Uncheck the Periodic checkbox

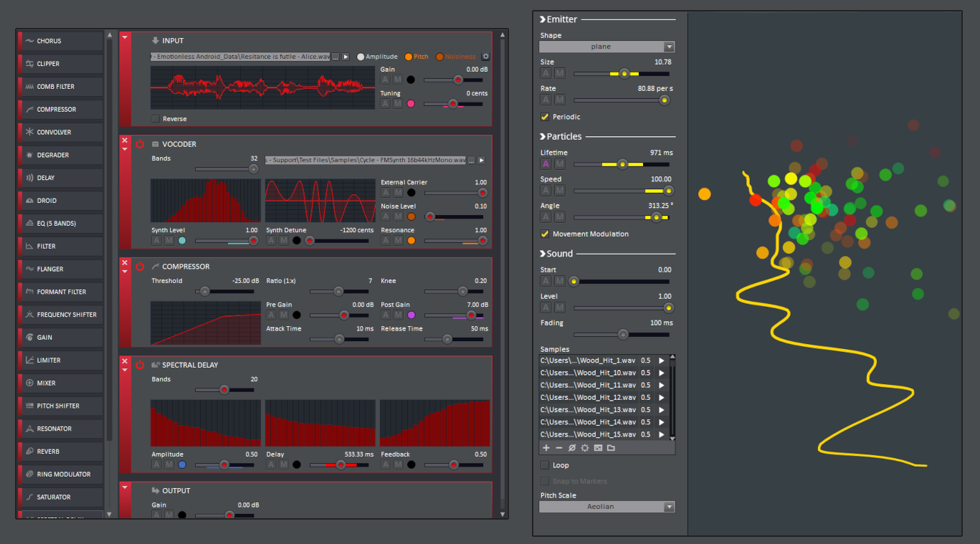[x=545, y=117]
